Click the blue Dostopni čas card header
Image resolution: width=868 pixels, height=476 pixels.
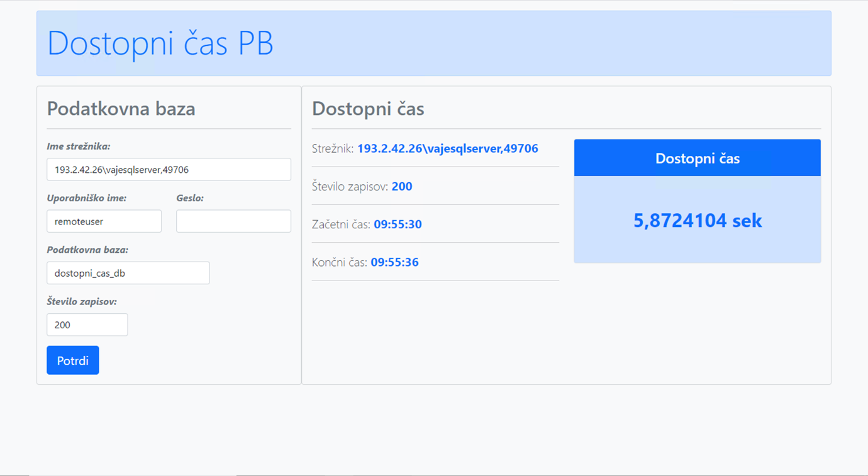coord(698,158)
